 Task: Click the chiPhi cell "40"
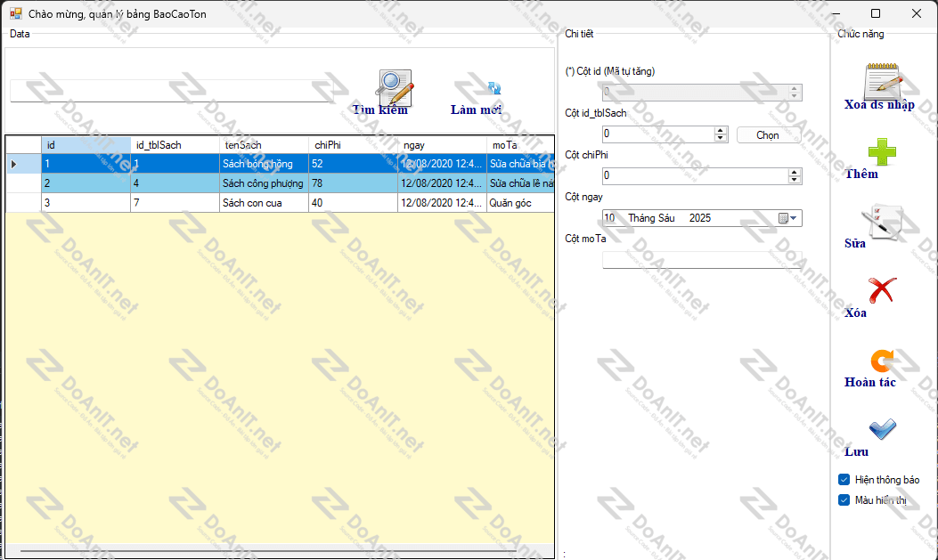pos(354,203)
